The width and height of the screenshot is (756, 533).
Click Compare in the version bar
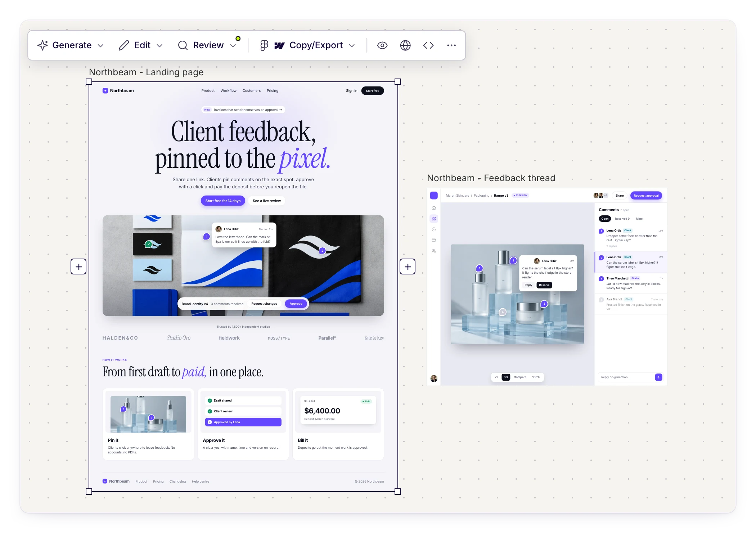tap(520, 377)
